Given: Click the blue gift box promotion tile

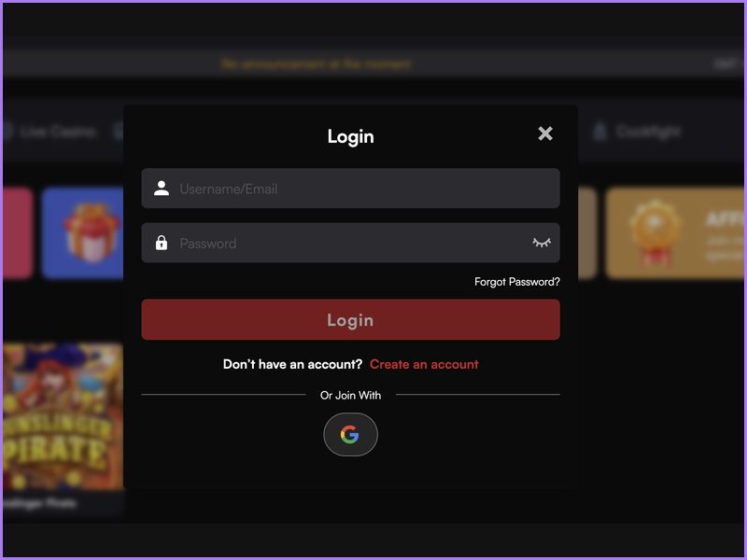Looking at the screenshot, I should [x=83, y=232].
